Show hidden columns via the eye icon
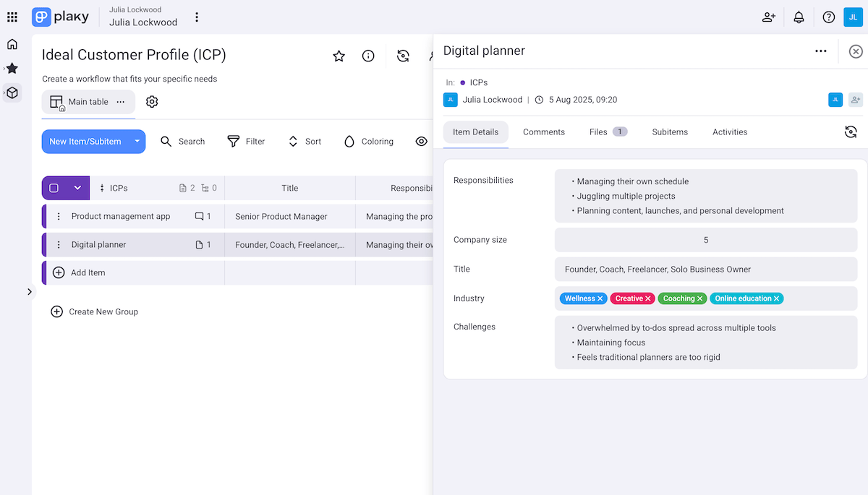The image size is (868, 495). pos(422,141)
